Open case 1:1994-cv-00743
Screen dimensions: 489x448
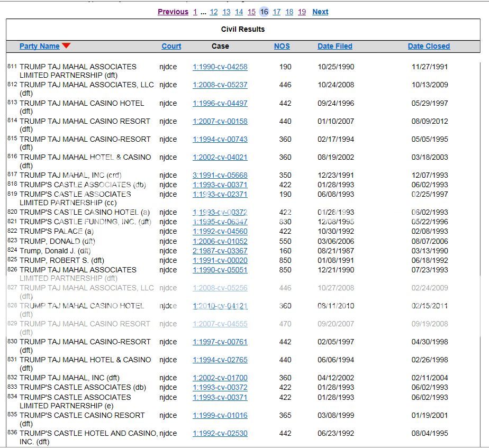pos(220,139)
